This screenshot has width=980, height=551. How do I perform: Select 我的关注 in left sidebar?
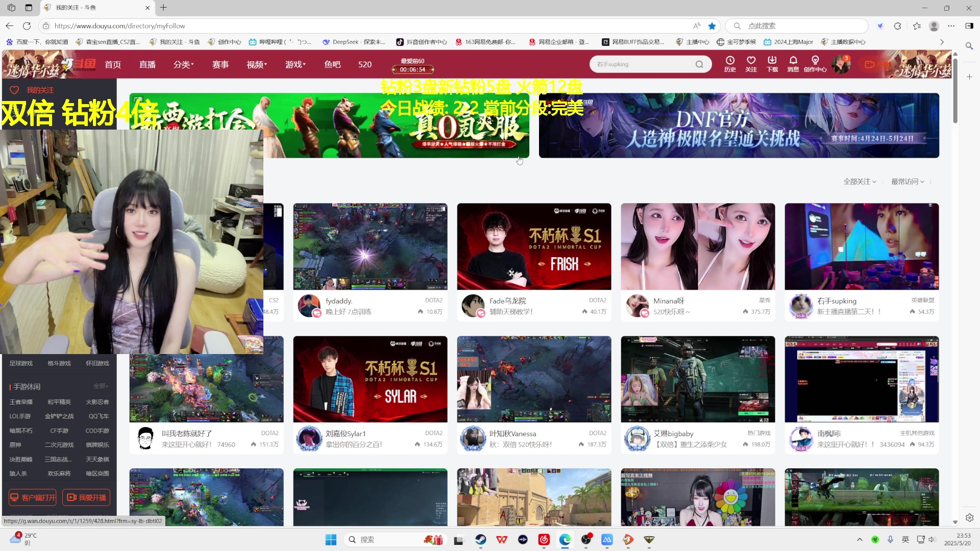[x=40, y=90]
